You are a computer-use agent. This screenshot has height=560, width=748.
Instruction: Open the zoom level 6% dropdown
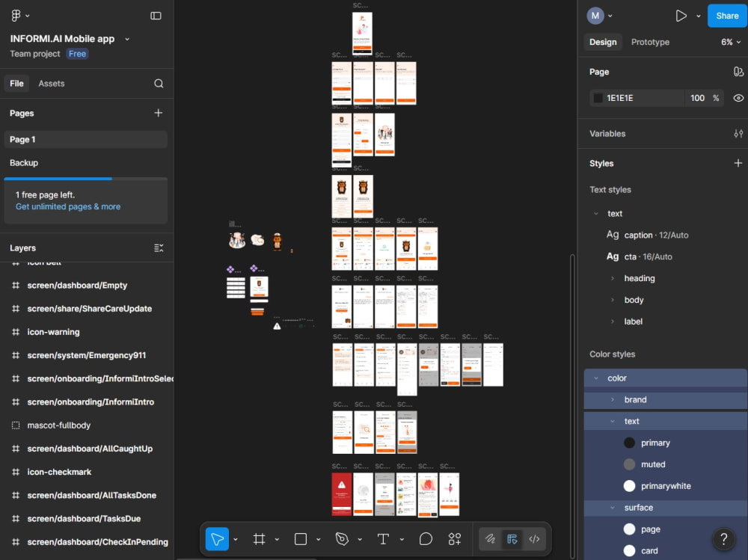pyautogui.click(x=731, y=42)
